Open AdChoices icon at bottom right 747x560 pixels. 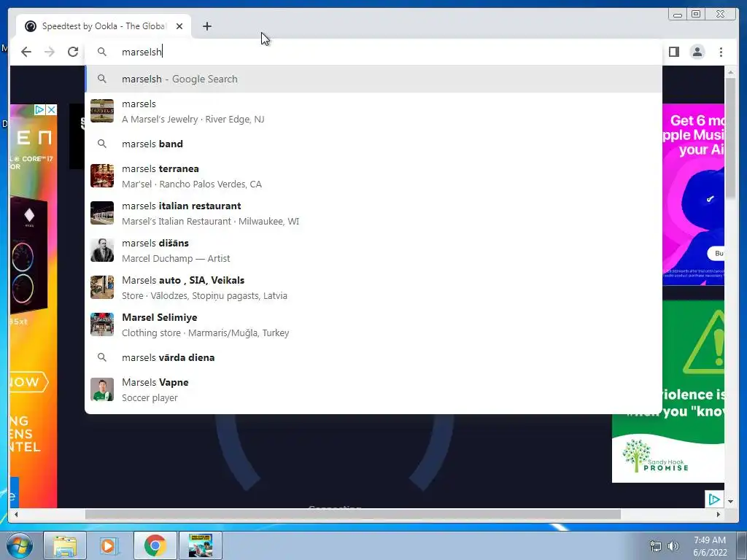(713, 499)
